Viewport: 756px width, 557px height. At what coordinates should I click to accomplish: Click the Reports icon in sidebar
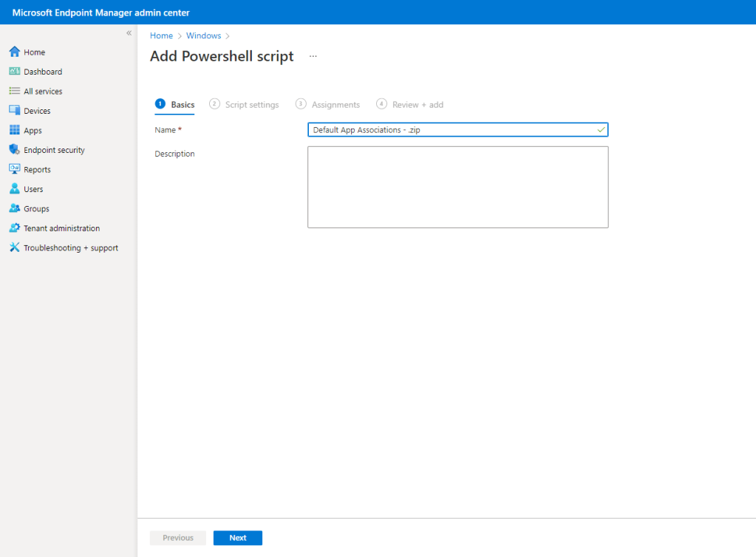(14, 170)
